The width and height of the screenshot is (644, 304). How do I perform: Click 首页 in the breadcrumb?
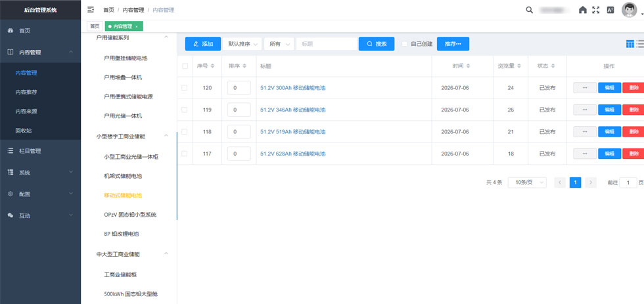click(x=109, y=10)
